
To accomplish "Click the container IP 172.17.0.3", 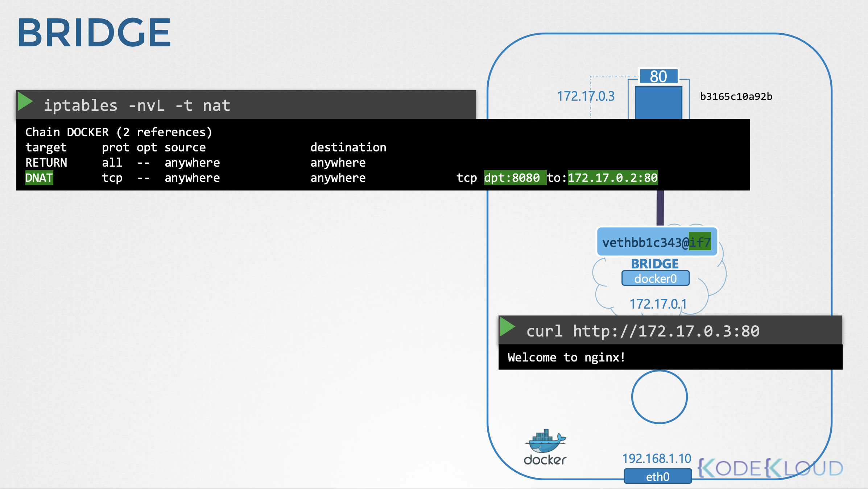I will (586, 96).
